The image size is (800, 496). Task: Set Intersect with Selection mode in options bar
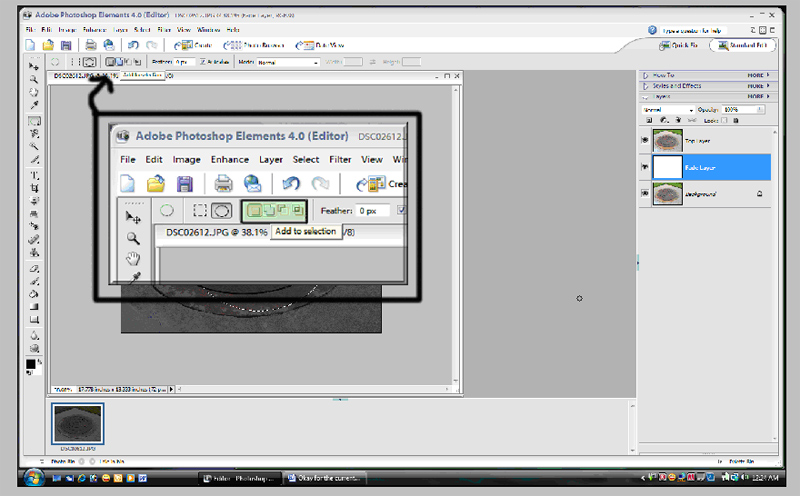pyautogui.click(x=137, y=62)
